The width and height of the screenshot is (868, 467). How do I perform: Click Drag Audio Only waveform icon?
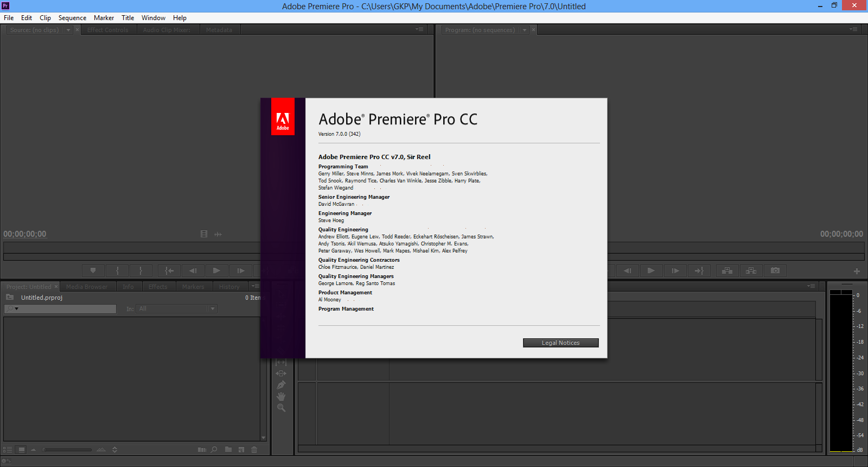coord(218,234)
